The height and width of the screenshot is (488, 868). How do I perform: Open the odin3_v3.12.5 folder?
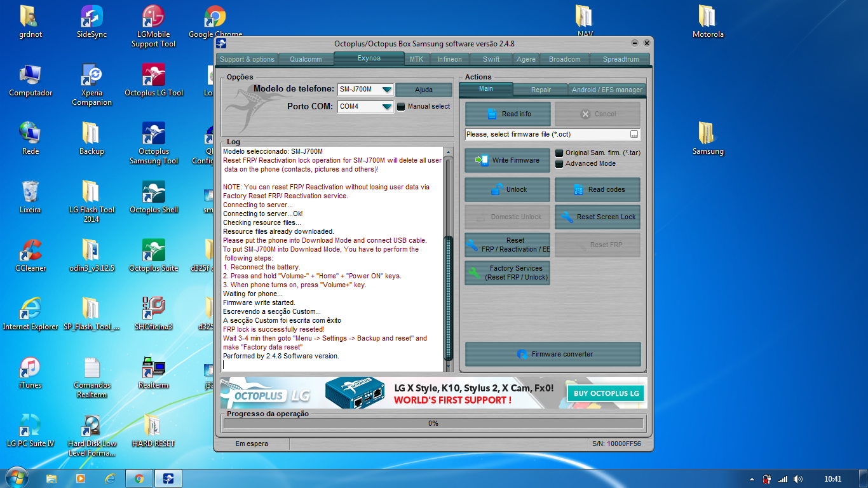coord(92,255)
